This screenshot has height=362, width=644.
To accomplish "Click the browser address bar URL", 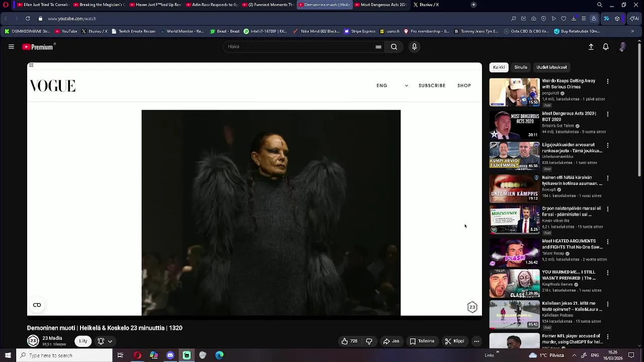I will (72, 19).
